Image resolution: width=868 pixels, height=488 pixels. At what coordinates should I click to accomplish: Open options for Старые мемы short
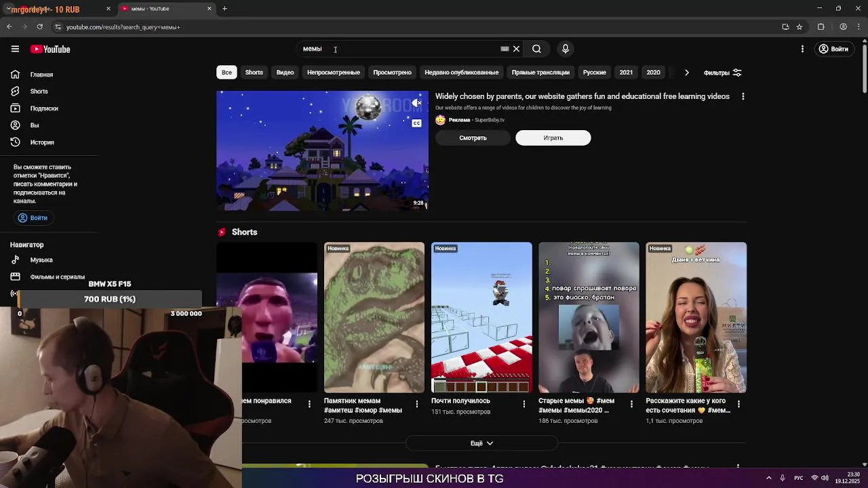(631, 404)
